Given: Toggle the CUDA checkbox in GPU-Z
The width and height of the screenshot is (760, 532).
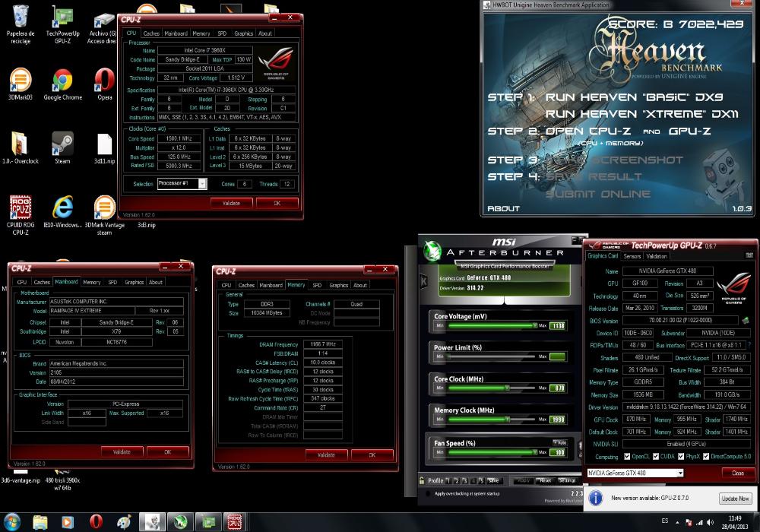Looking at the screenshot, I should click(656, 457).
